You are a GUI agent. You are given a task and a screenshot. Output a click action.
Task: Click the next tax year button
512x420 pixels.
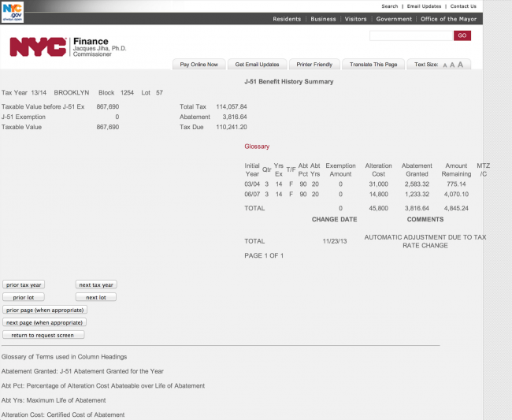[96, 284]
